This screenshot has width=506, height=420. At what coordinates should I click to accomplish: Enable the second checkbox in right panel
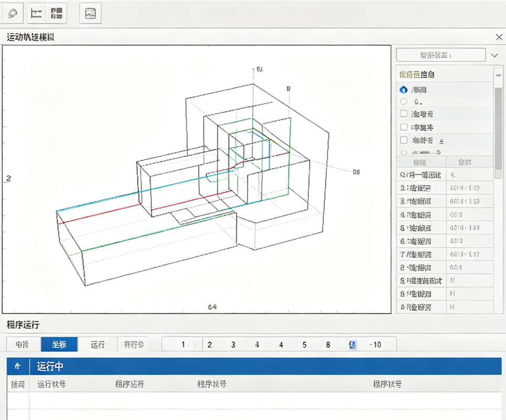pos(404,127)
